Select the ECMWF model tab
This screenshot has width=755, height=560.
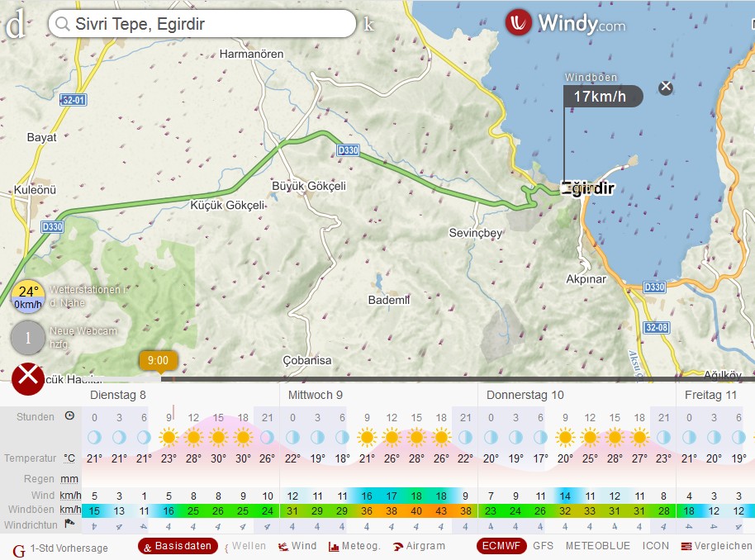[502, 546]
